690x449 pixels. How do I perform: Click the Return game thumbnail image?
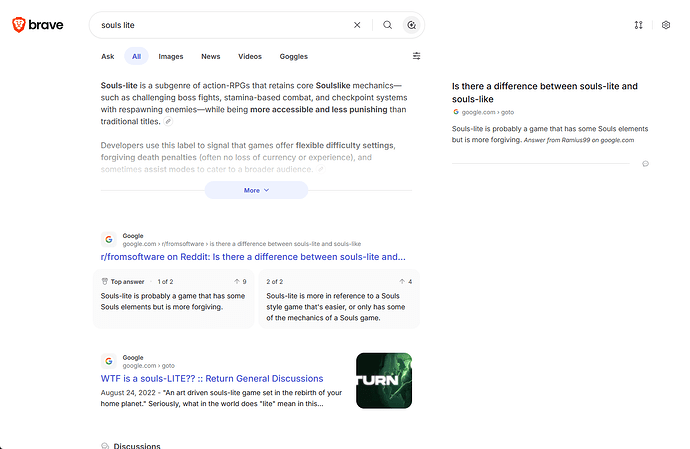tap(384, 381)
